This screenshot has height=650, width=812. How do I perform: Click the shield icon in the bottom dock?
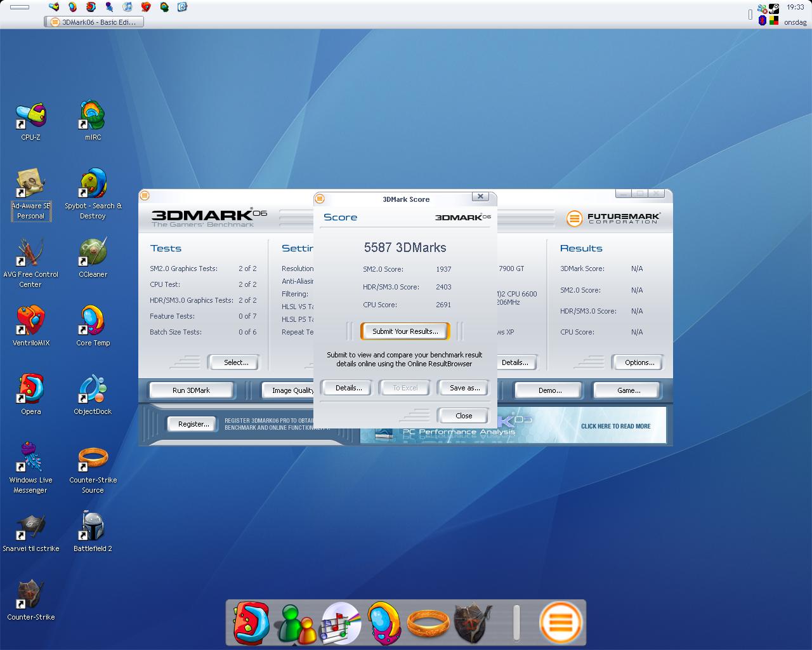coord(473,623)
